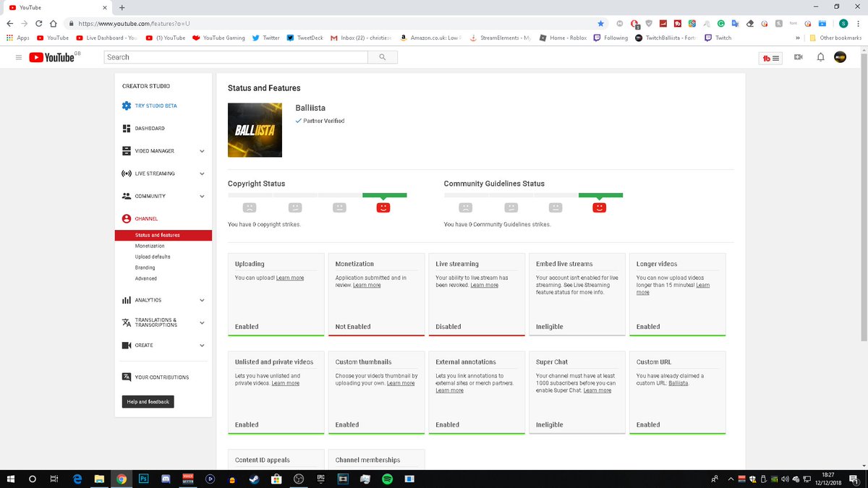Click the red happy copyright status face

pos(383,207)
